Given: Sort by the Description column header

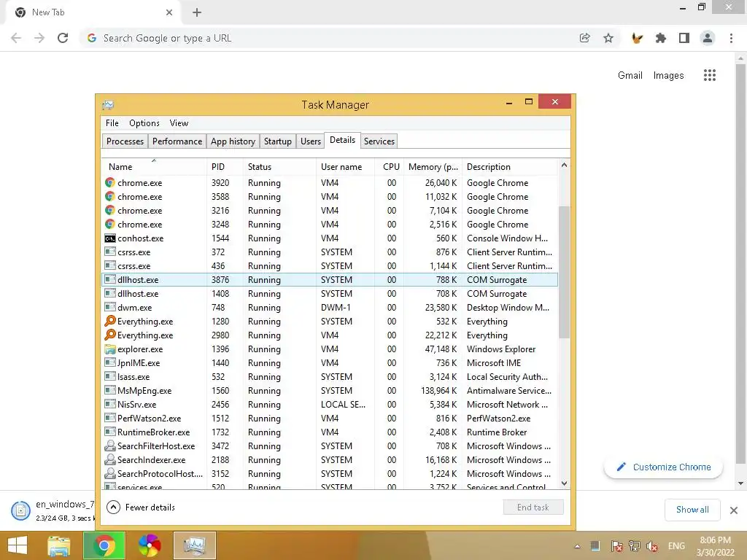Looking at the screenshot, I should (509, 167).
